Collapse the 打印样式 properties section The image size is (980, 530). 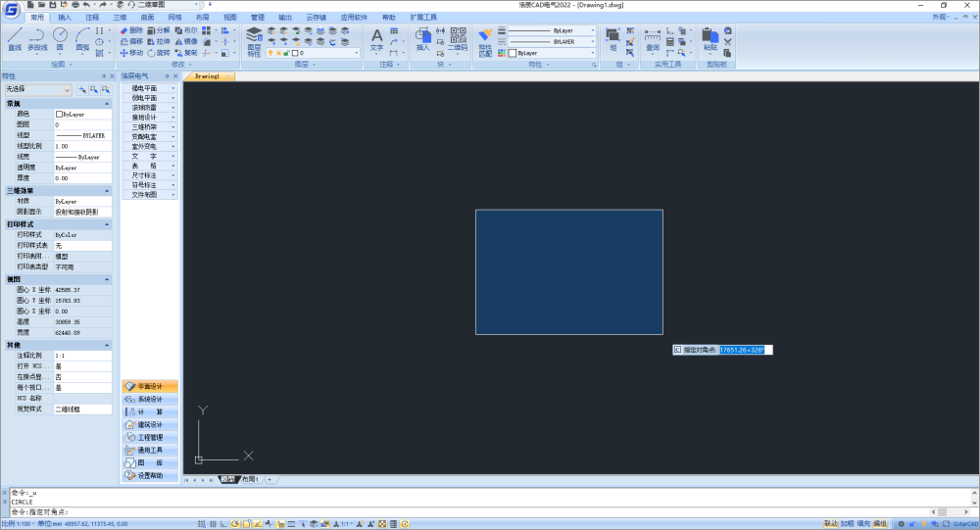click(x=107, y=224)
